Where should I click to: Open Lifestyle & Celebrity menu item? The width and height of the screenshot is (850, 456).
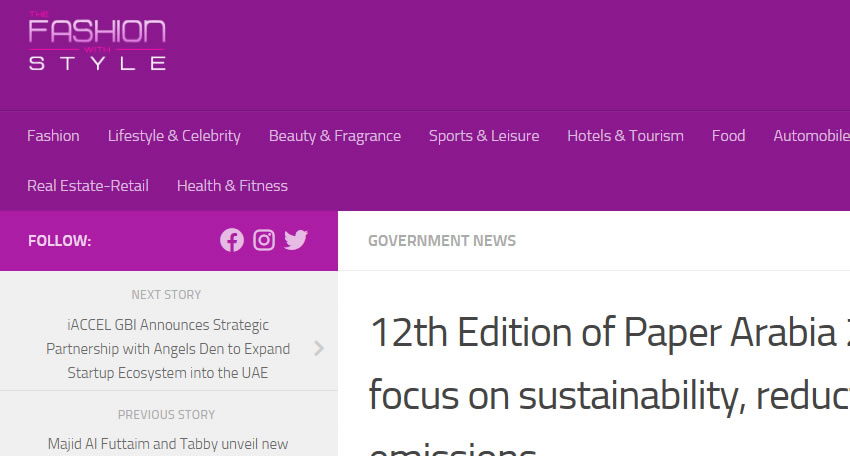[x=174, y=136]
